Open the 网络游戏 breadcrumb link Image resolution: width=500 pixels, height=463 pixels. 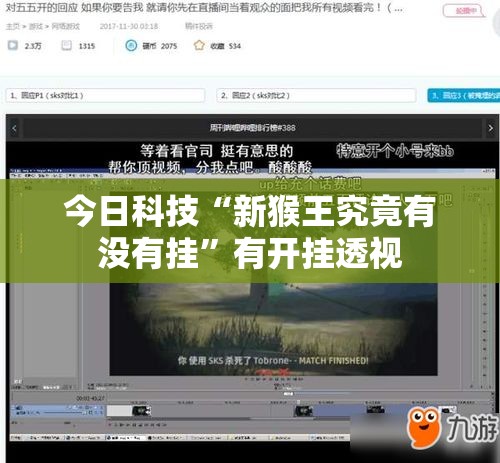pos(66,26)
